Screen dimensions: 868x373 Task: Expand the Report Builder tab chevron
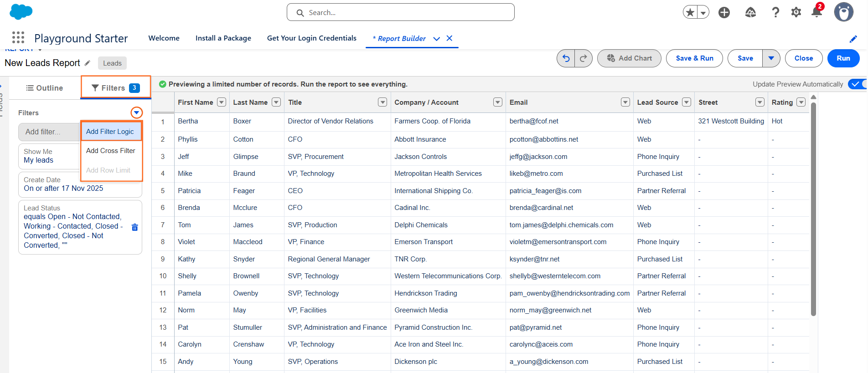436,39
